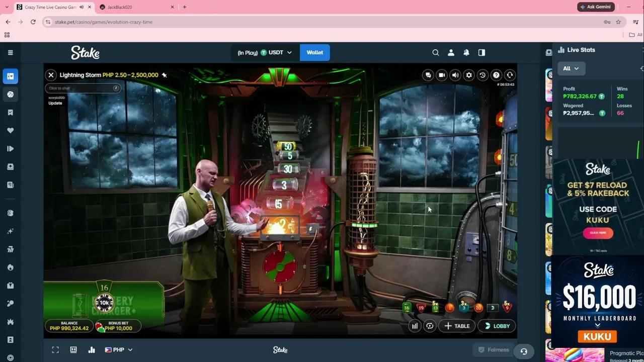Viewport: 644px width, 362px height.
Task: Open the Stake logo home link
Action: (85, 52)
